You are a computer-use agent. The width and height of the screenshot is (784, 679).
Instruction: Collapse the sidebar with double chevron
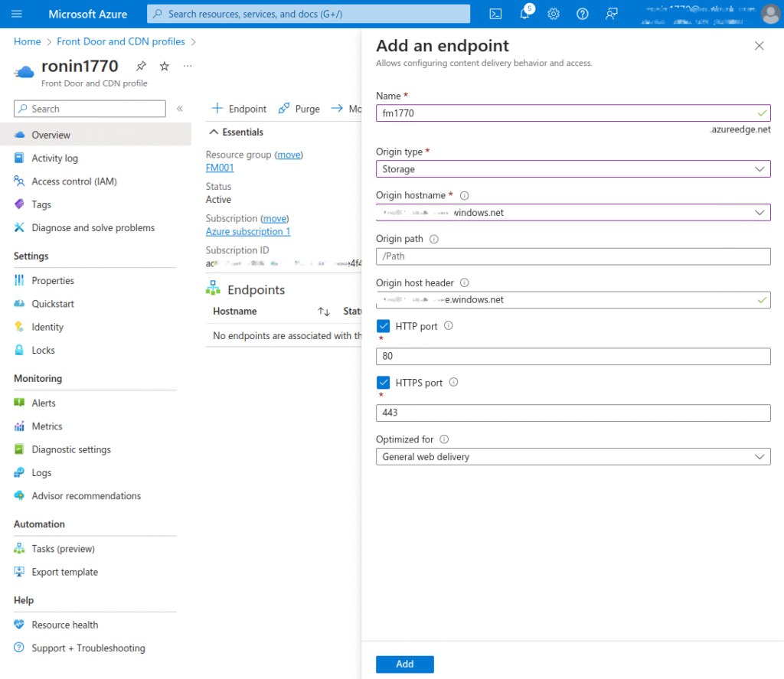click(x=180, y=109)
